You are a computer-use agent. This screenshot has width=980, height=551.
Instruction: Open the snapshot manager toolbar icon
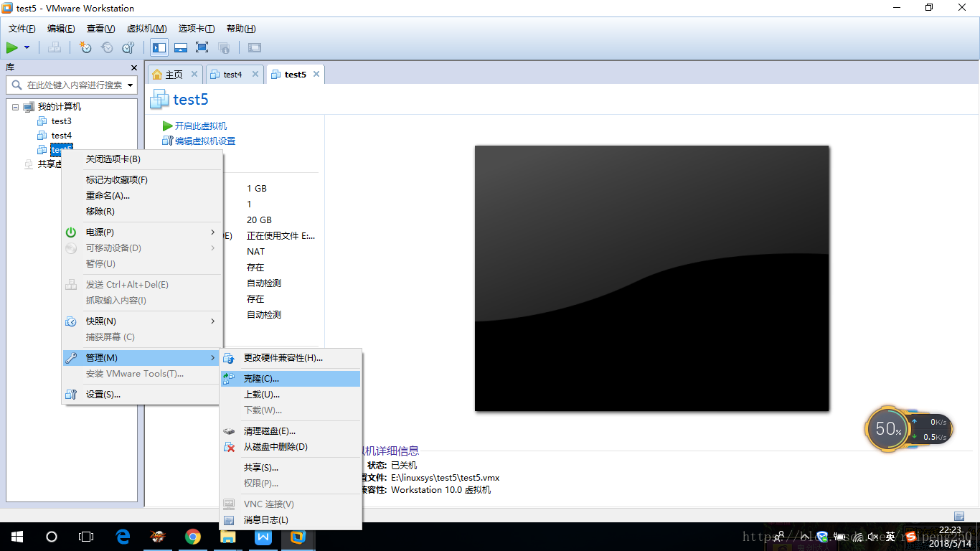[128, 47]
